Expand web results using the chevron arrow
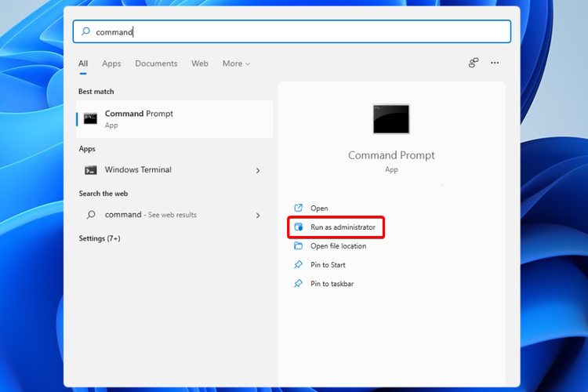 [258, 215]
